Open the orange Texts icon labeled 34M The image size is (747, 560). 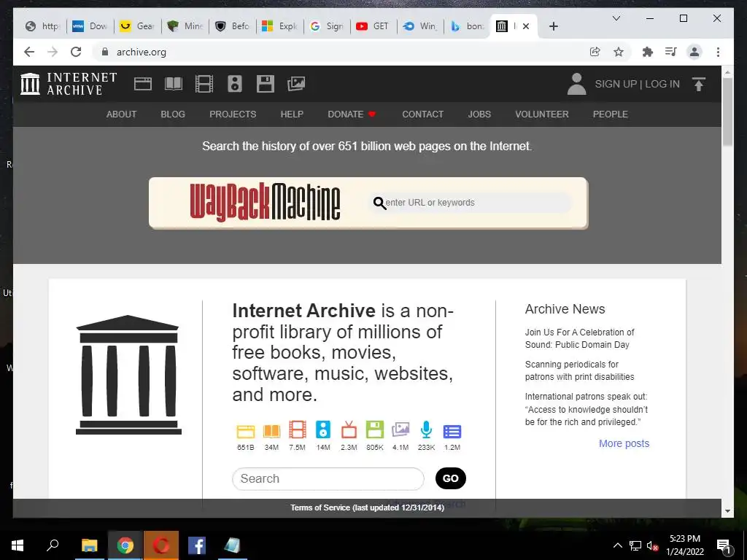[271, 430]
